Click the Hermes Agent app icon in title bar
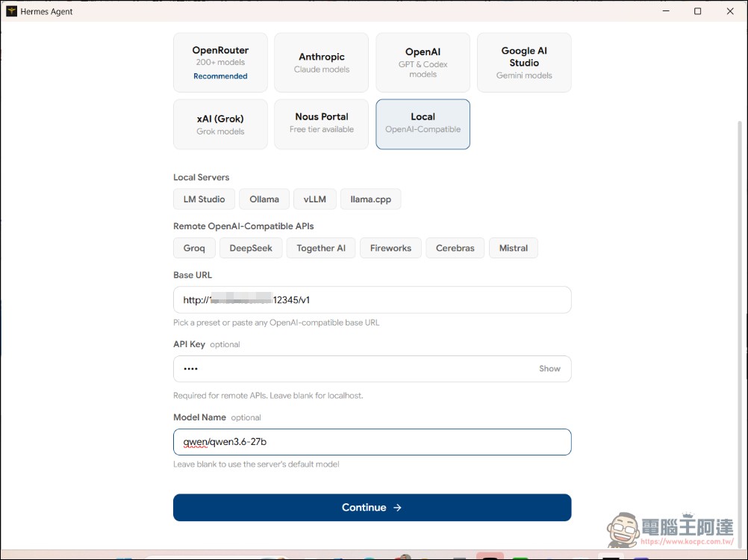Image resolution: width=748 pixels, height=560 pixels. [x=11, y=11]
